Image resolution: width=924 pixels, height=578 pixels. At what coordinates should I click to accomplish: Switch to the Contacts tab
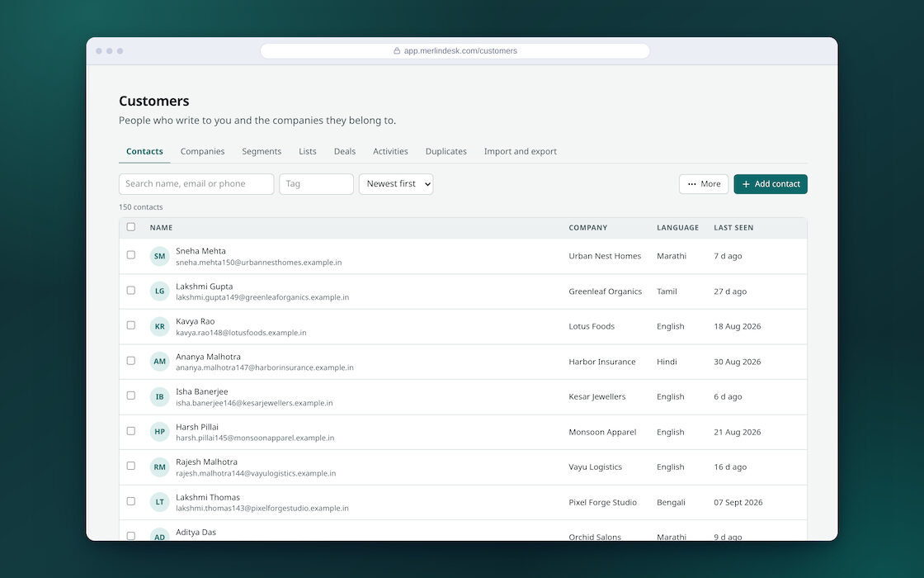tap(144, 152)
